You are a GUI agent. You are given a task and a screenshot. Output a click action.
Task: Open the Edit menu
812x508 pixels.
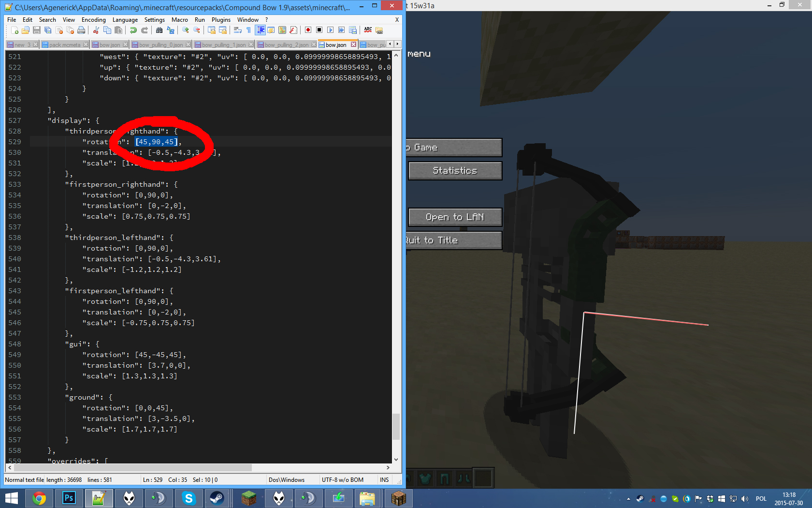[x=28, y=20]
